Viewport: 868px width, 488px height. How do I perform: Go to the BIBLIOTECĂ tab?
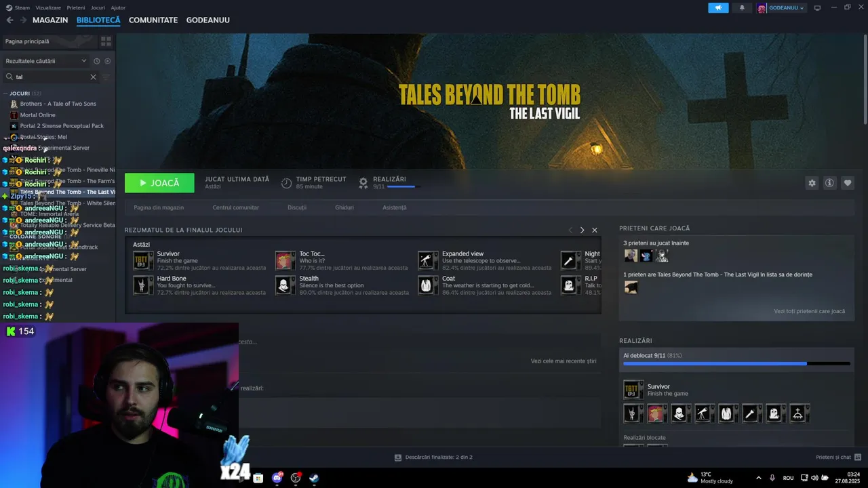[x=98, y=20]
